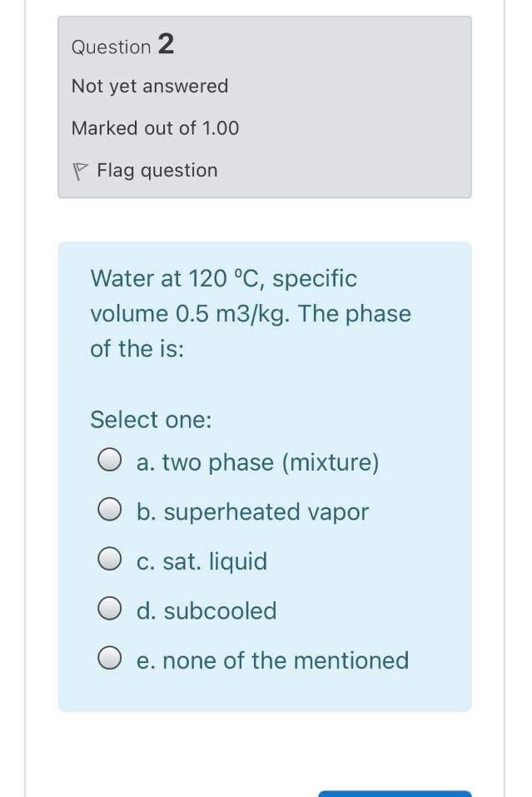Screen dimensions: 532x797
Task: Click the flag icon beside Flag question
Action: [80, 171]
